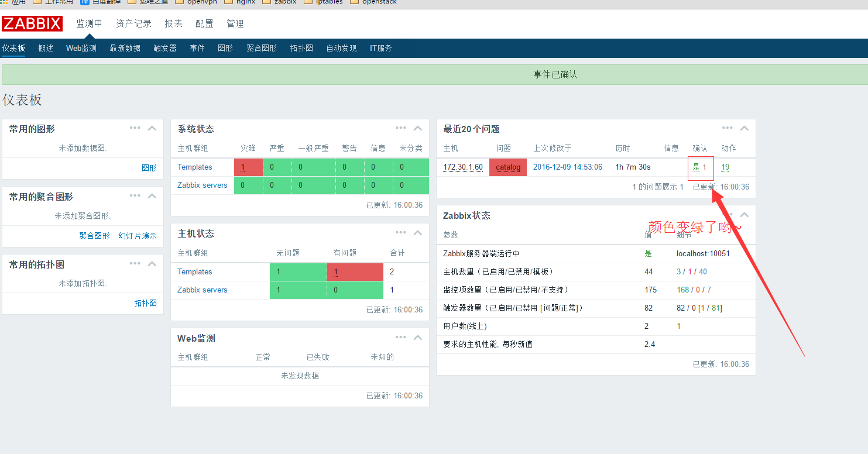Open the iptables bookmark folder
Image resolution: width=868 pixels, height=454 pixels.
[323, 2]
